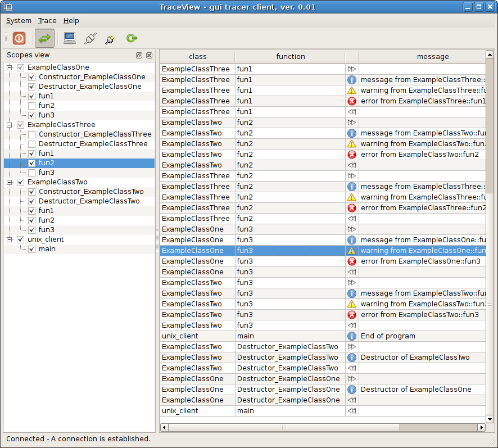
Task: Uncheck the main scope checkbox
Action: 32,249
